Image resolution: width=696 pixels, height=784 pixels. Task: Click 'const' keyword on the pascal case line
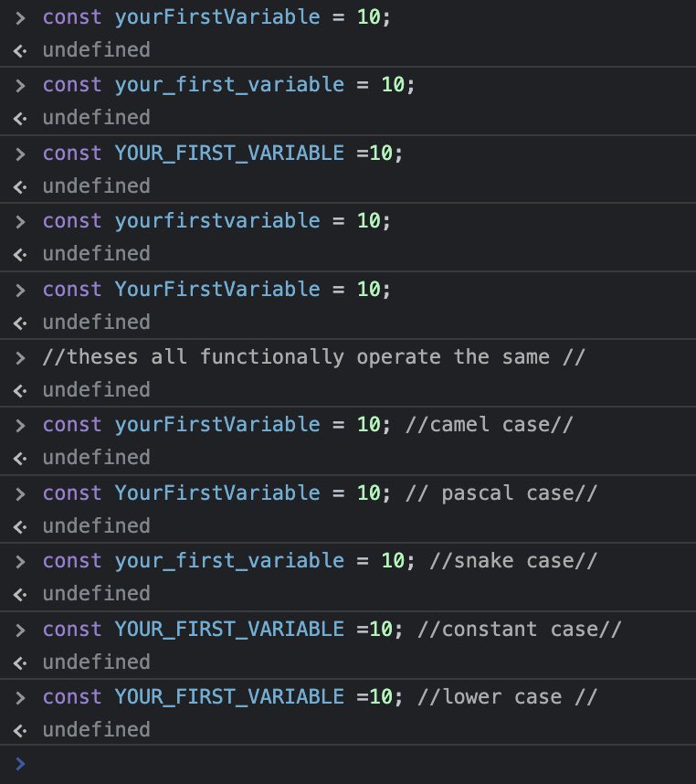(72, 493)
